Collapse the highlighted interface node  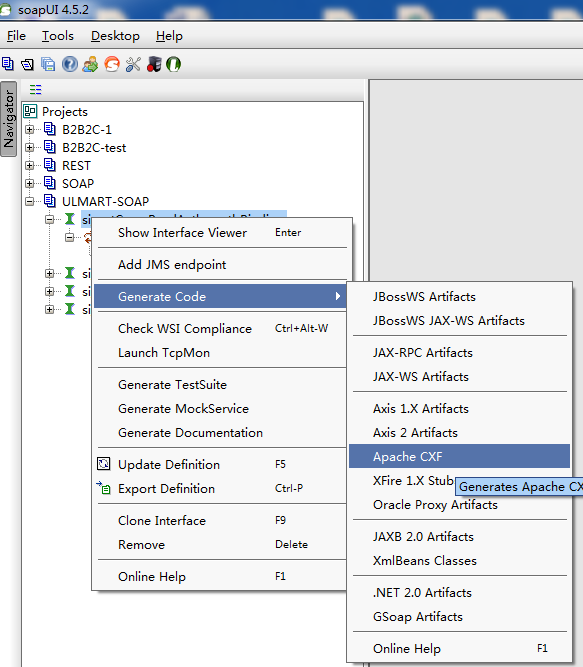coord(49,219)
